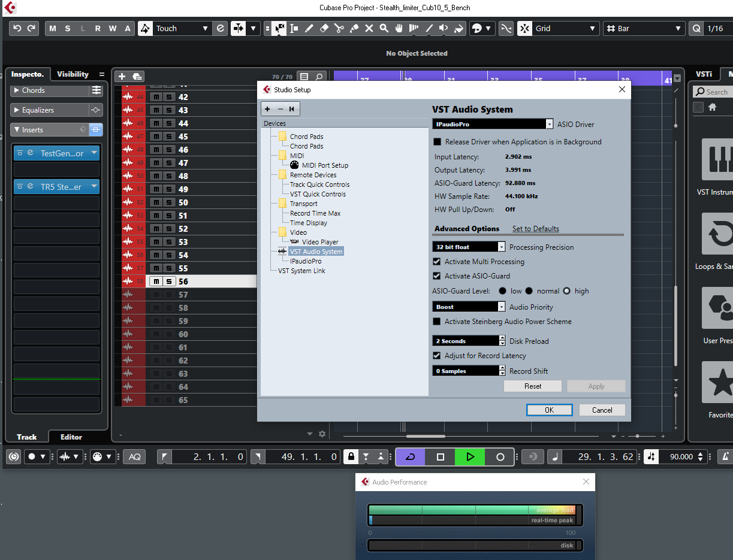Solo track 50
Screen dimensions: 733x560
(169, 202)
